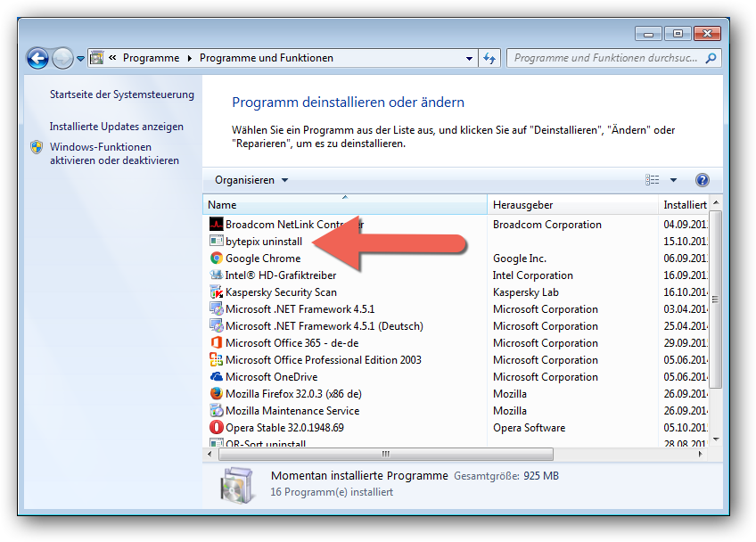Click the Broadcom NetLink icon
Viewport: 756px width, 542px height.
coord(216,225)
